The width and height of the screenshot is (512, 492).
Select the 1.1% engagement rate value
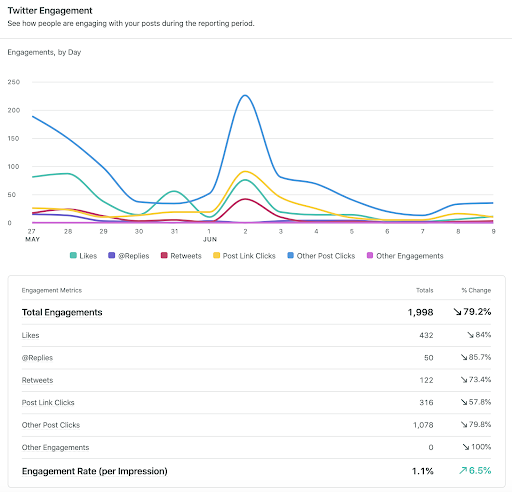[423, 471]
